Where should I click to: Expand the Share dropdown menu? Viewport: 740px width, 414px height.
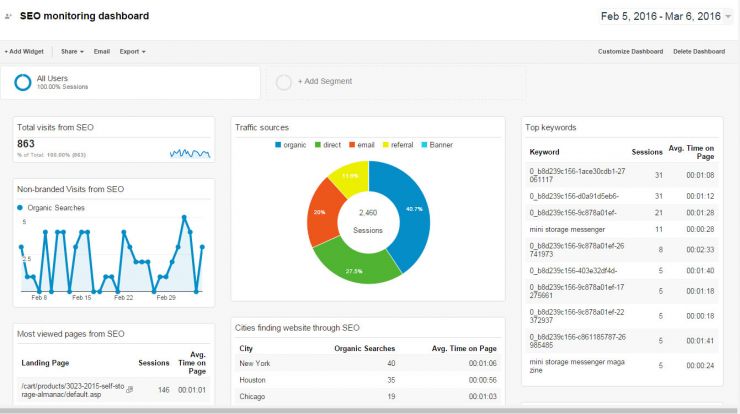72,51
